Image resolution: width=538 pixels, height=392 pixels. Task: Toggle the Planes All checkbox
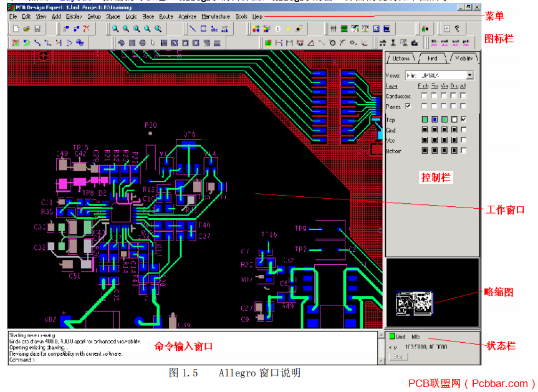464,106
